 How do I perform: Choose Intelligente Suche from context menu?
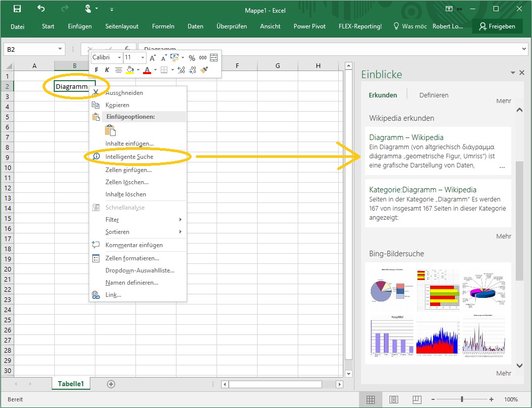pyautogui.click(x=129, y=157)
